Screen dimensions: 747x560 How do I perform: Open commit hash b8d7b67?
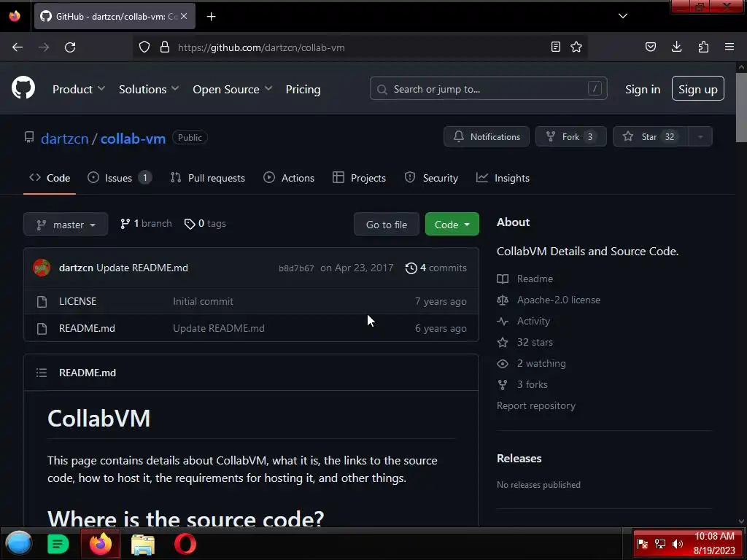tap(296, 268)
